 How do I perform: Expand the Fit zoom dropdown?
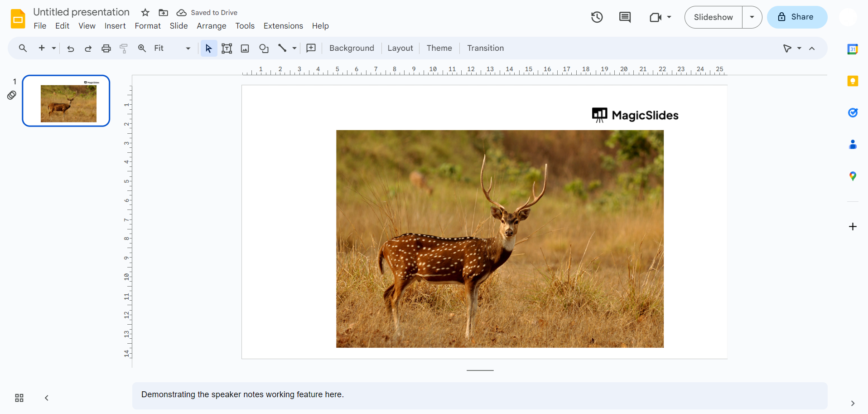click(x=188, y=49)
